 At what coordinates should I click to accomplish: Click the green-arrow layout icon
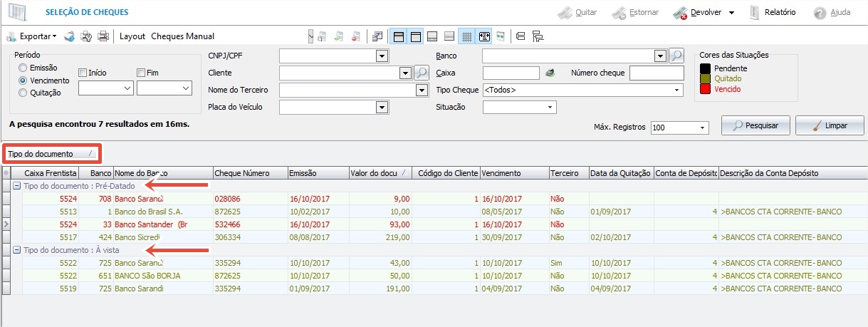[x=339, y=36]
